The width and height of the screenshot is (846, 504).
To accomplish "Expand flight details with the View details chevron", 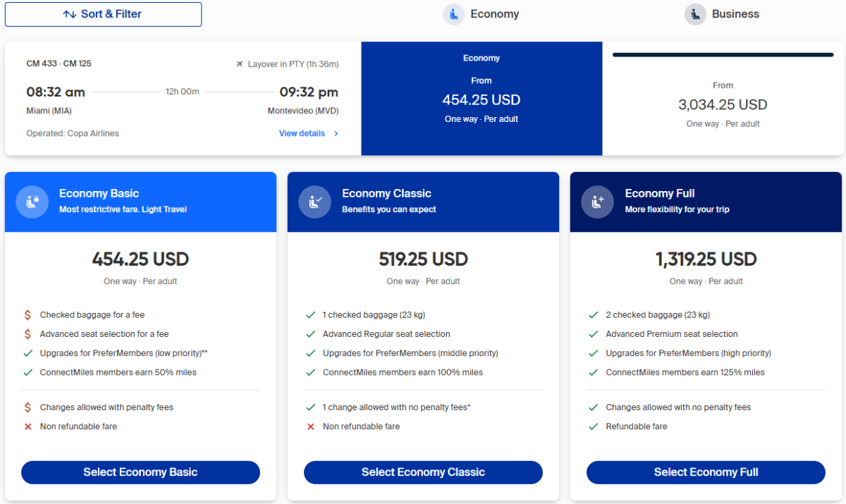I will (x=336, y=133).
